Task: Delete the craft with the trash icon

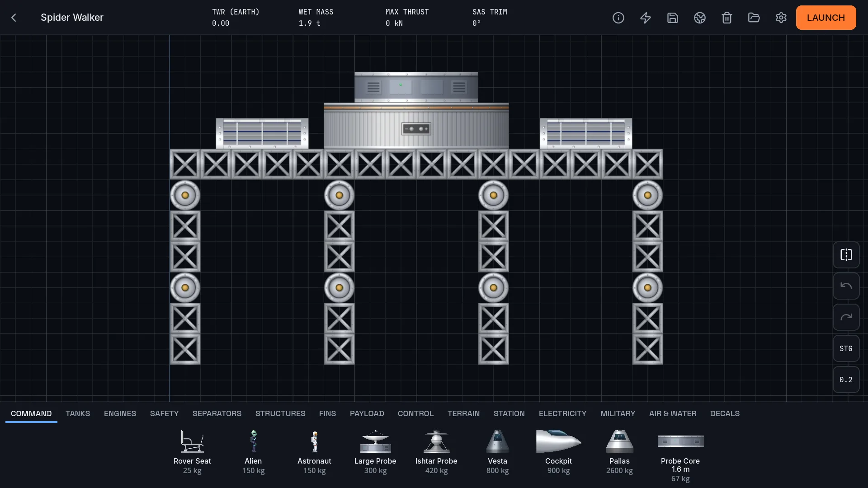Action: click(727, 18)
